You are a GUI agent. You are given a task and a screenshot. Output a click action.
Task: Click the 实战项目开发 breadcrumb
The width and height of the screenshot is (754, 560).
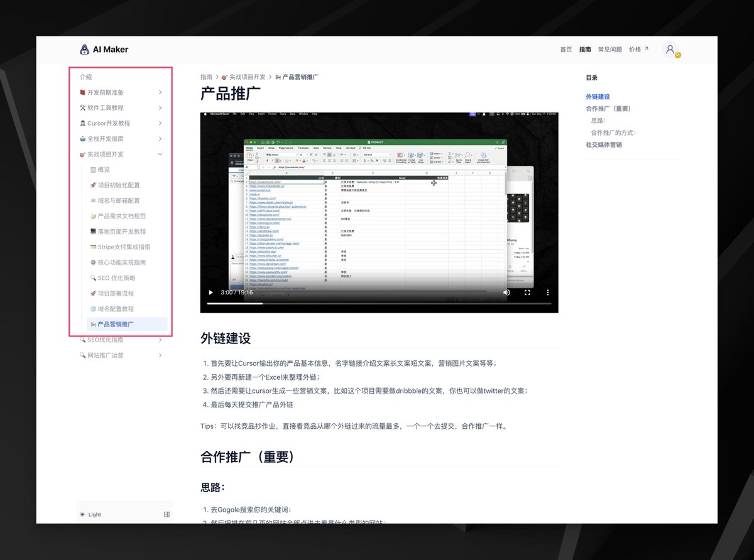(x=245, y=77)
